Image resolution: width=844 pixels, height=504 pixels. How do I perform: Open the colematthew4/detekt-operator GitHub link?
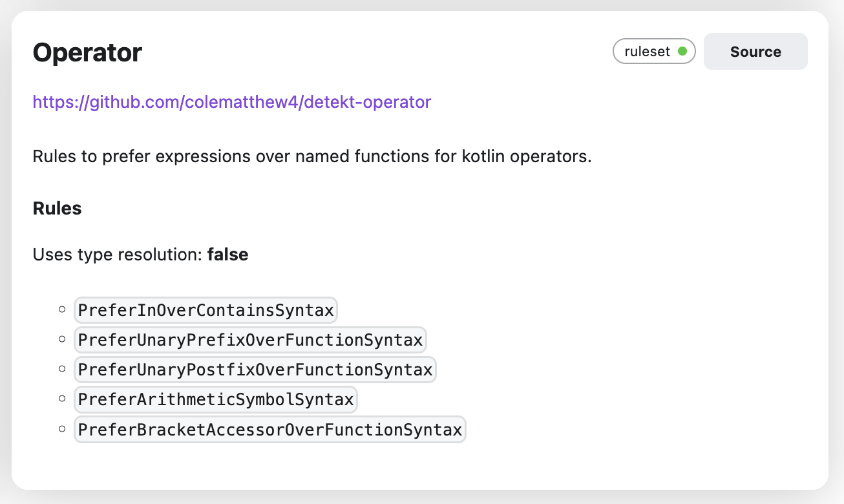[x=231, y=102]
